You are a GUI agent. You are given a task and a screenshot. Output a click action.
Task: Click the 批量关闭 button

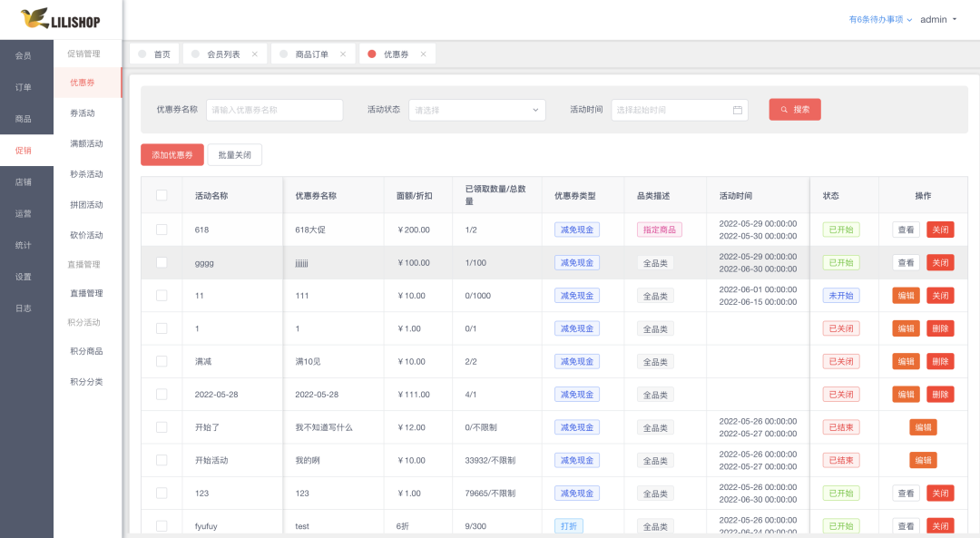tap(234, 155)
